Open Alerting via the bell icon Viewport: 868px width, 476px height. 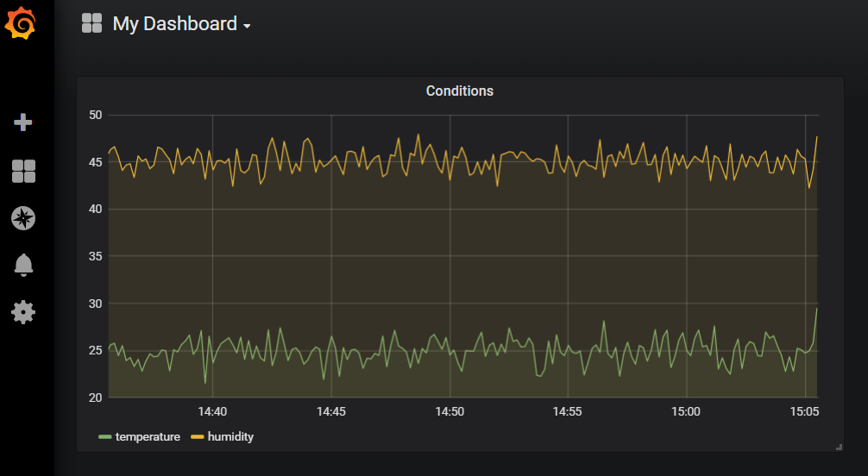(x=23, y=265)
